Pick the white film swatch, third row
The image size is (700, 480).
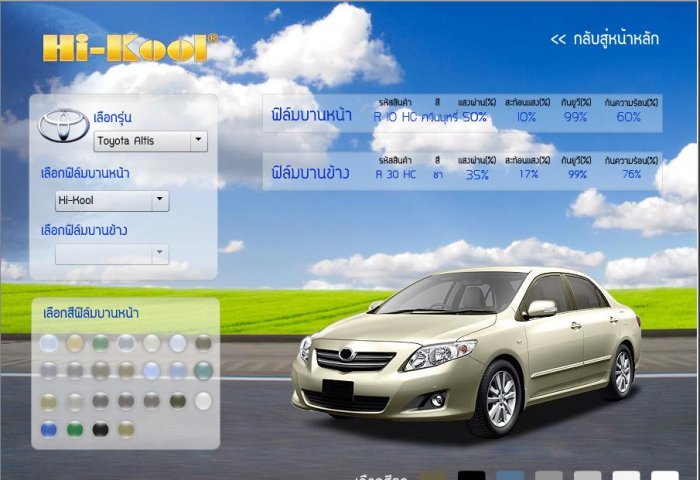(x=203, y=401)
